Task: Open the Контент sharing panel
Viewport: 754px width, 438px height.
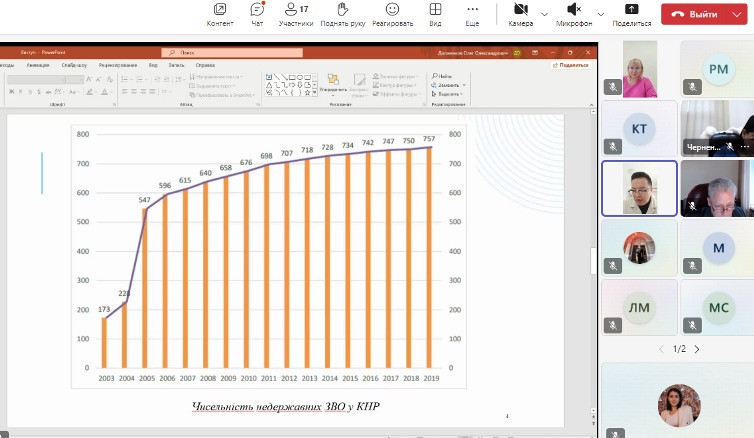Action: pos(219,10)
